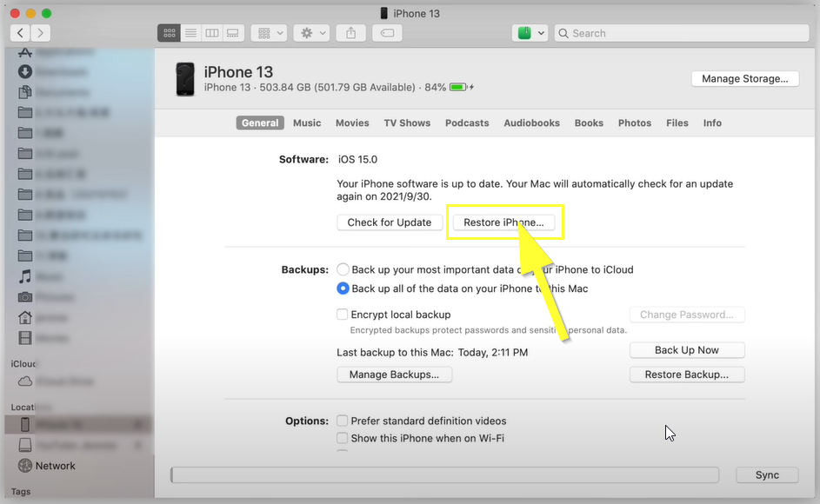Click Restore Backup button

[687, 375]
